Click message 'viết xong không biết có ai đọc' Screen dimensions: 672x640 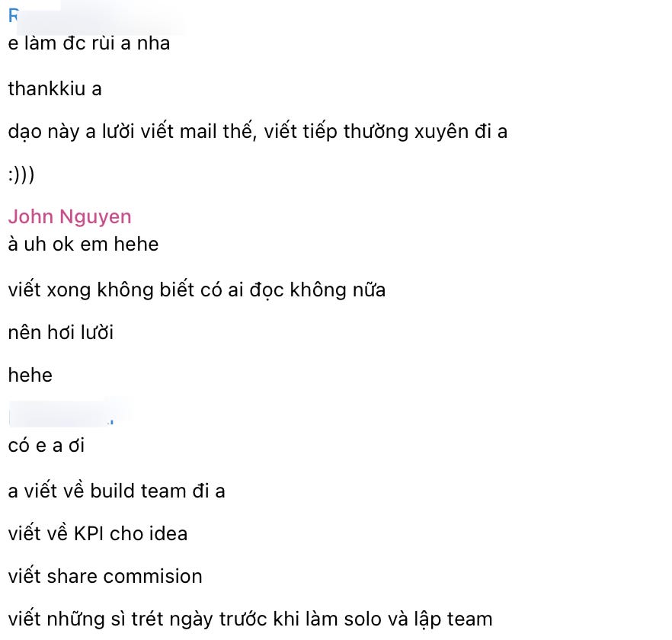(x=197, y=290)
